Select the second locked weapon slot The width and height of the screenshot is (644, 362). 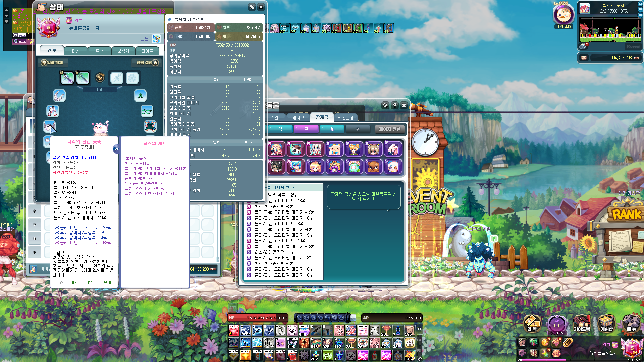coord(83,78)
